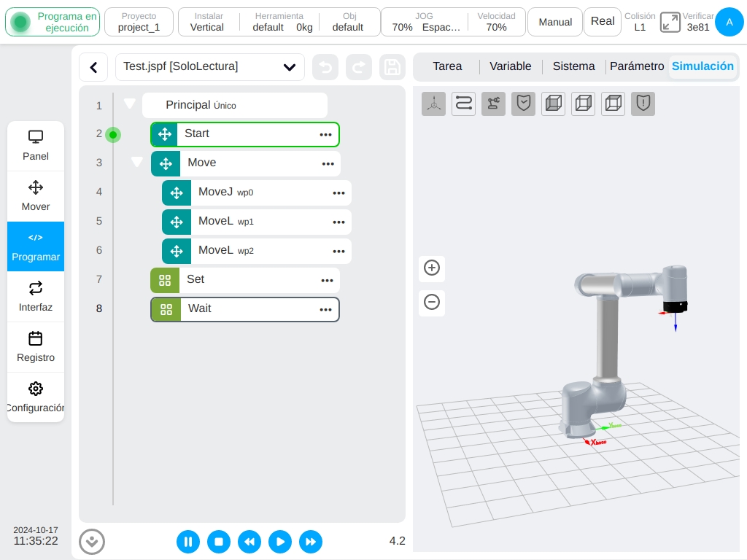This screenshot has height=560, width=747.
Task: Click the play button
Action: tap(280, 542)
